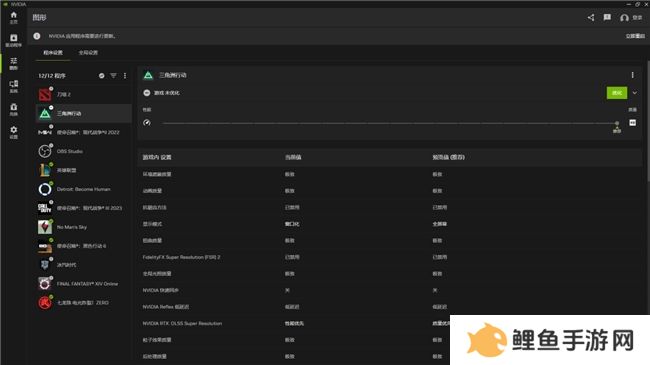650x365 pixels.
Task: Open Settings via the sidebar gear icon
Action: point(13,132)
